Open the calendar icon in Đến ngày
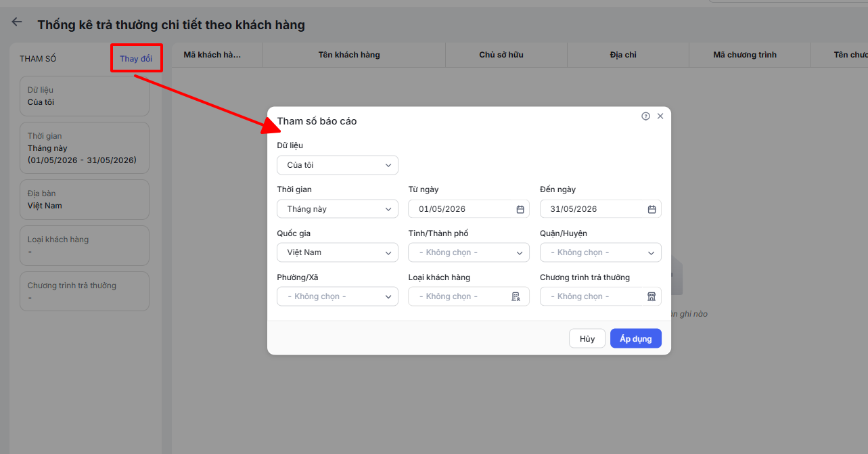The image size is (868, 454). 652,209
